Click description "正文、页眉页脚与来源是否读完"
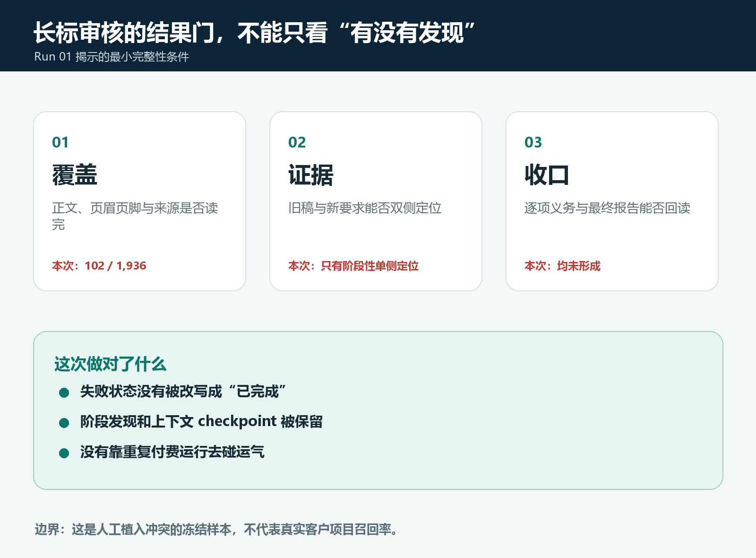Viewport: 756px width, 558px height. tap(135, 216)
